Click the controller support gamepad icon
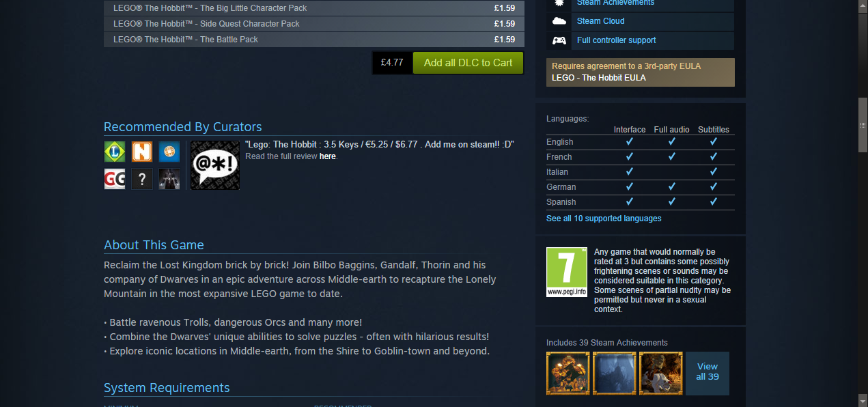The height and width of the screenshot is (407, 868). [559, 40]
